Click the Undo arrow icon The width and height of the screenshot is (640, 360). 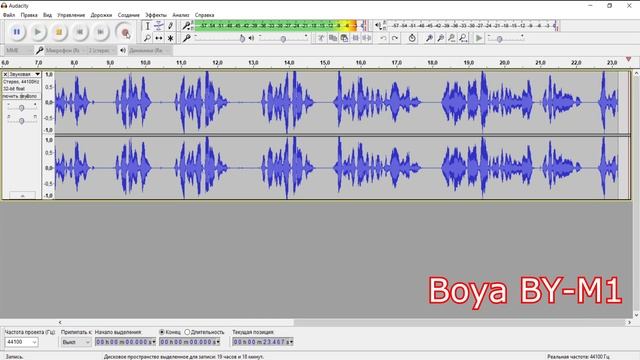pyautogui.click(x=383, y=38)
